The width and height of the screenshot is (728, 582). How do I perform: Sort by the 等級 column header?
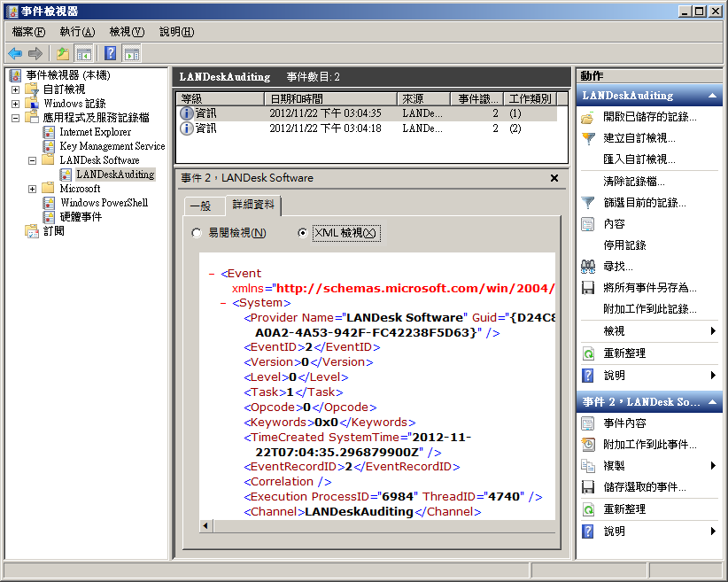click(220, 99)
